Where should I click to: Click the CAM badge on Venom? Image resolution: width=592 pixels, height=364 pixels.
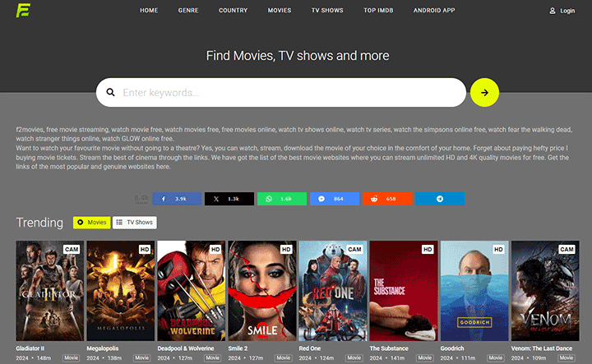(x=567, y=249)
